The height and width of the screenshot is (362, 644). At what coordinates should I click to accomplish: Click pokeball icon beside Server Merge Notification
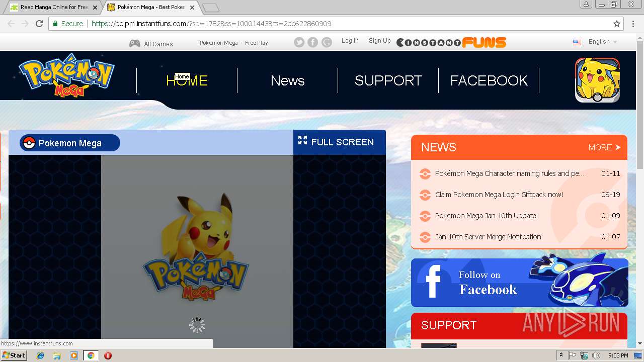coord(425,237)
